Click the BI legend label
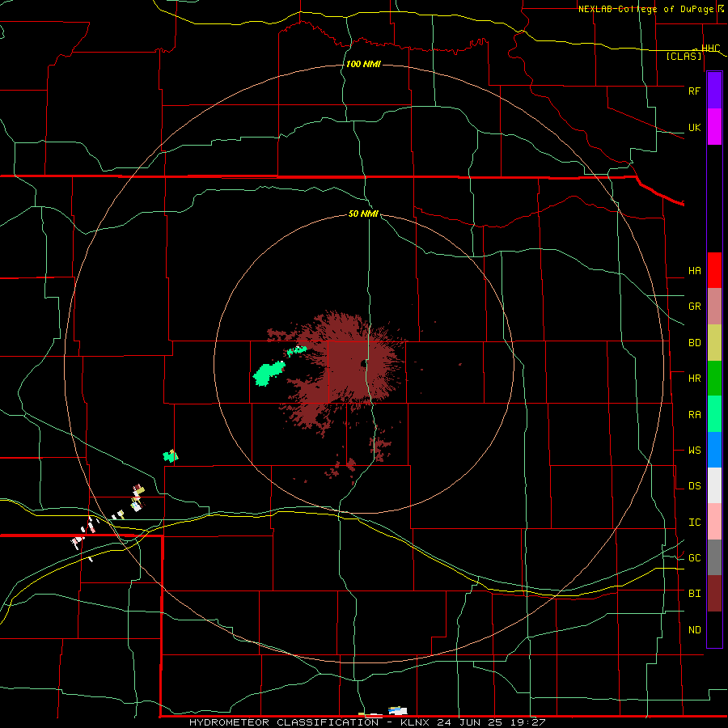 click(x=695, y=594)
